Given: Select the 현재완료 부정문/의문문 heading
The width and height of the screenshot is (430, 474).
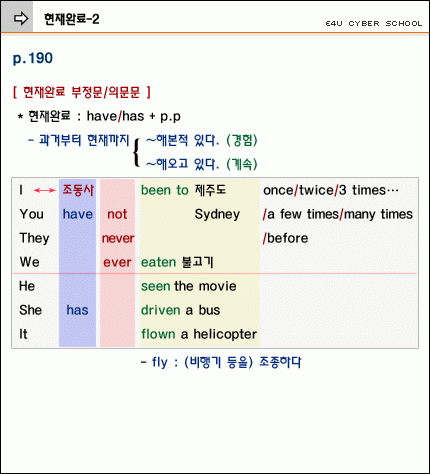Looking at the screenshot, I should coord(82,92).
